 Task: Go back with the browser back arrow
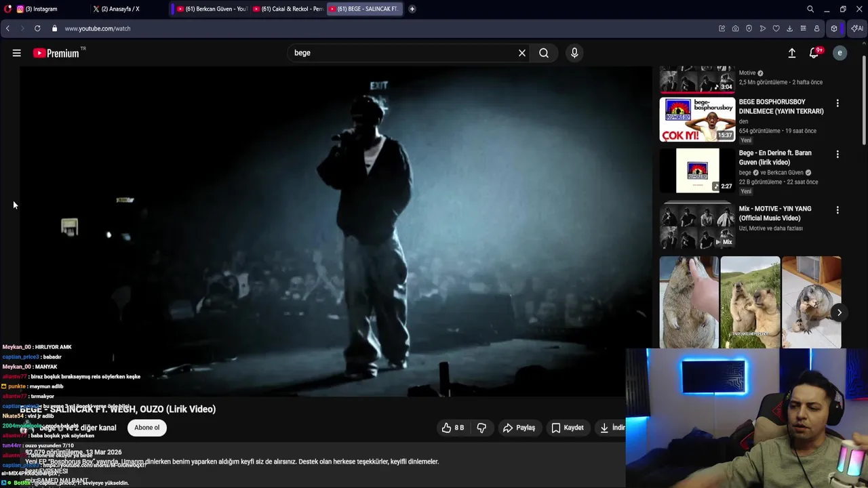click(x=7, y=28)
